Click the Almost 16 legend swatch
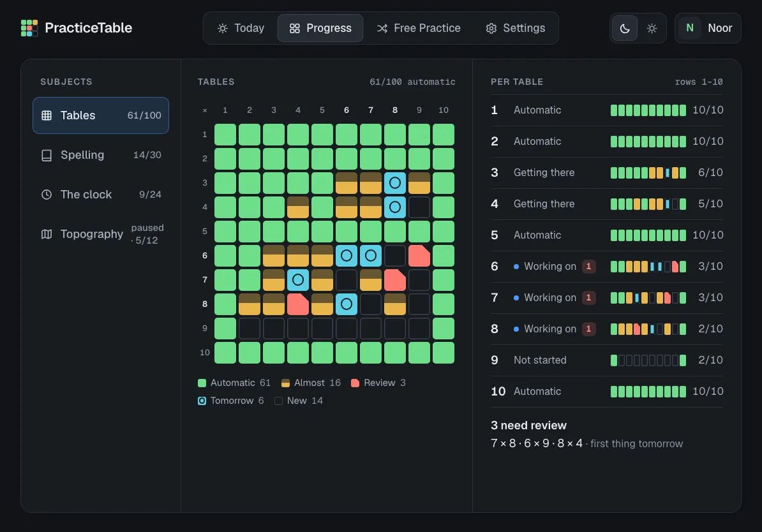 (285, 383)
